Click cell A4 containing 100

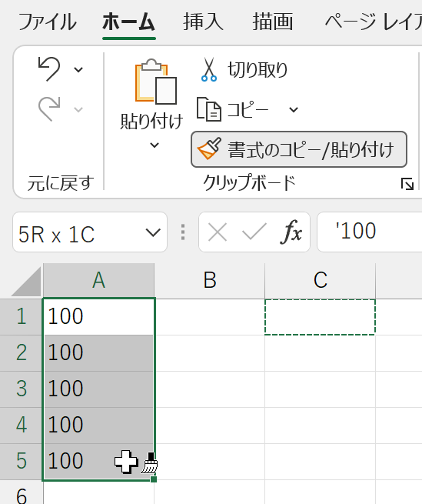(98, 425)
